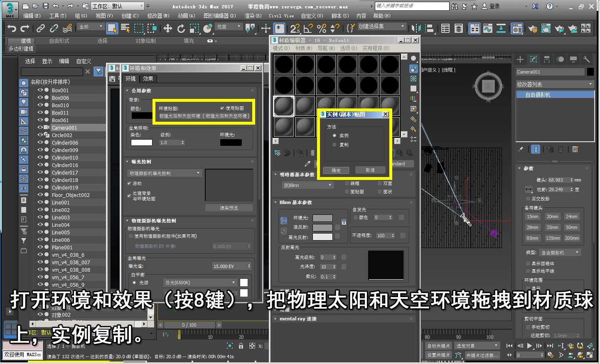Click Get Material icon in Material Editor
The image size is (600, 364).
(278, 153)
